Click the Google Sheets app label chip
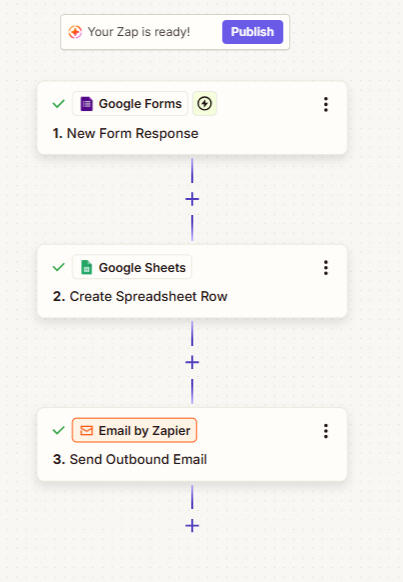Screen dimensions: 403x582 point(132,267)
